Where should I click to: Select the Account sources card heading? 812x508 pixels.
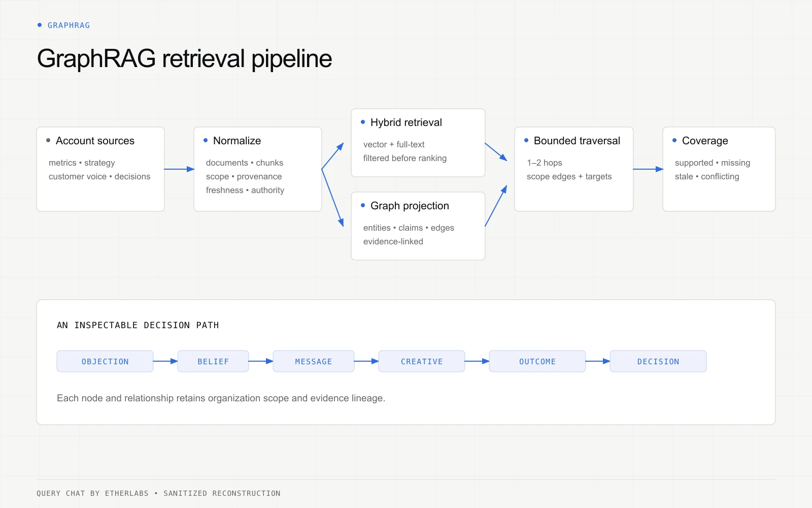(x=95, y=141)
